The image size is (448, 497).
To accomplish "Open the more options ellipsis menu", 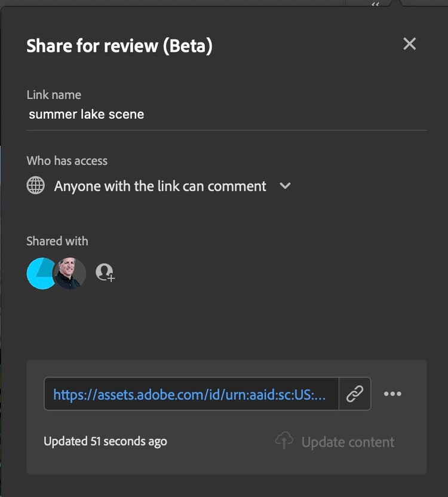I will 393,394.
